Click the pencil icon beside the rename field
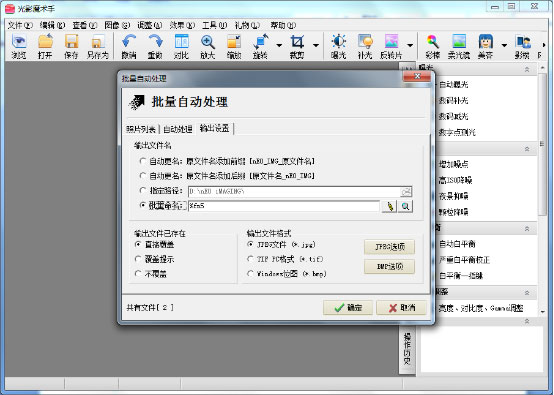 coord(390,206)
